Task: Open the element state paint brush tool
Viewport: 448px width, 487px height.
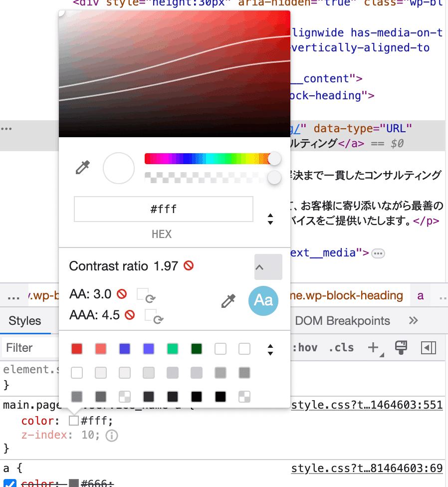Action: [401, 348]
